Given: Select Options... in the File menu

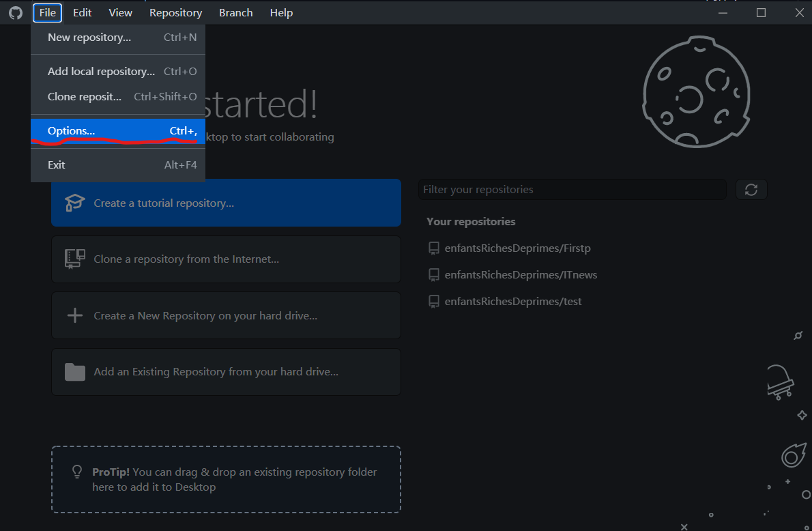Looking at the screenshot, I should (x=118, y=131).
